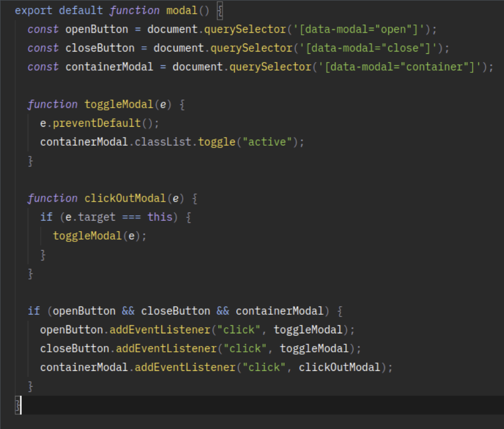Click the this keyword in the if condition
The height and width of the screenshot is (429, 504).
tap(160, 217)
